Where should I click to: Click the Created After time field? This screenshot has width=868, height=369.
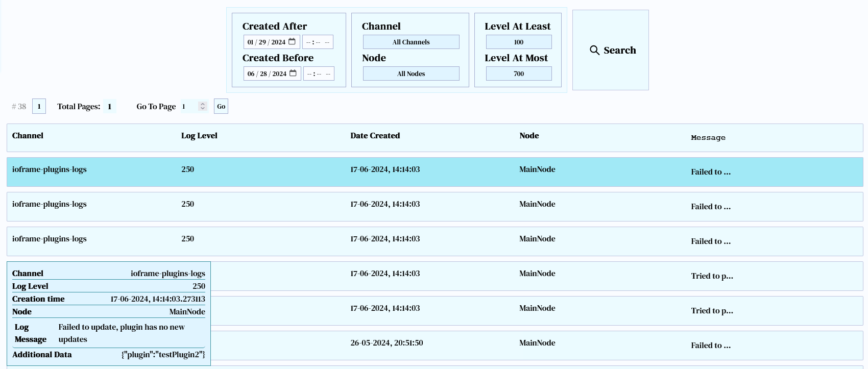[318, 42]
